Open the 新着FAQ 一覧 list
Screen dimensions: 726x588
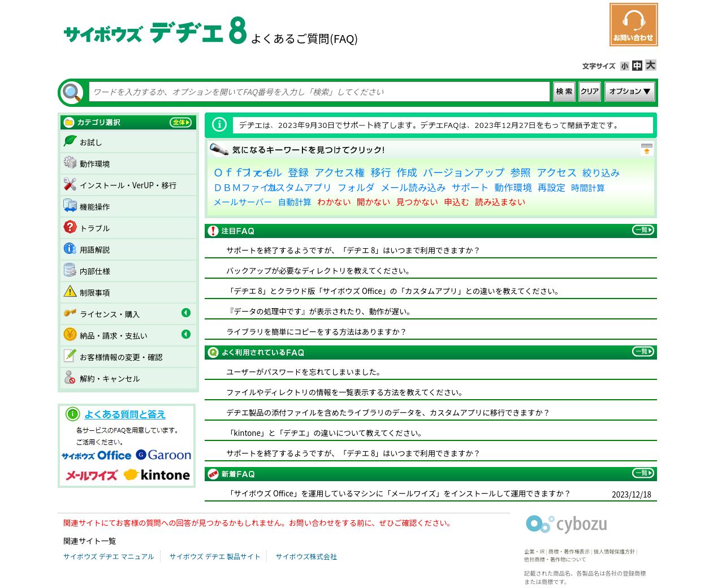[x=643, y=473]
